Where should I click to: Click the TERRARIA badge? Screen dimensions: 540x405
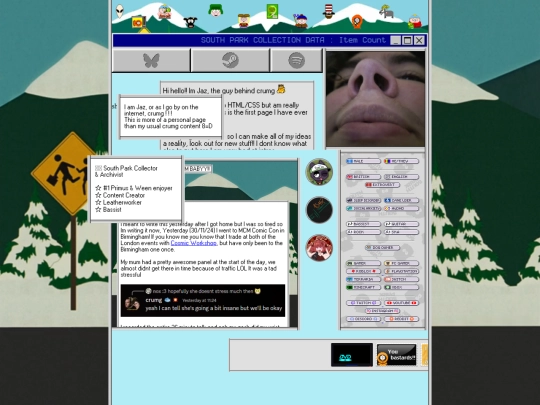(363, 279)
